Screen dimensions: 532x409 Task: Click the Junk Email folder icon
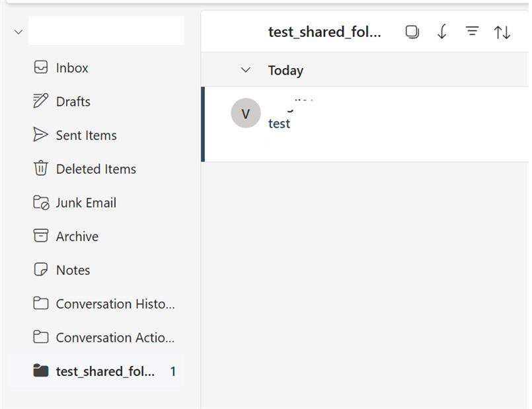click(41, 202)
